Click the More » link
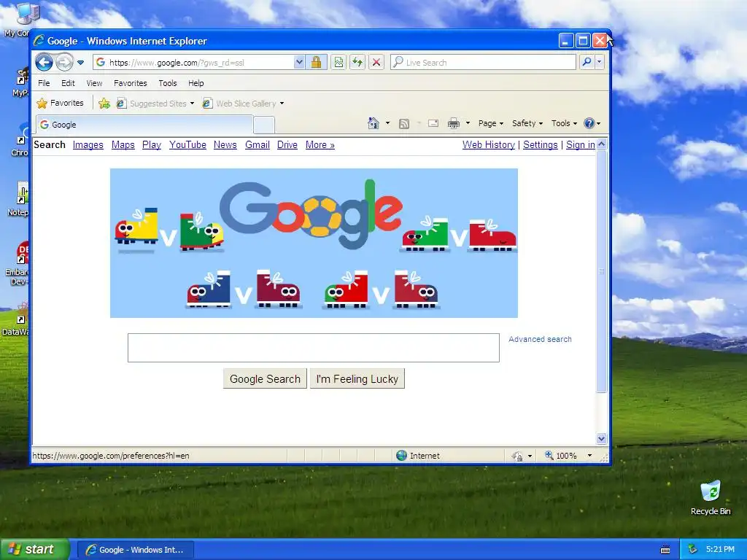 [320, 145]
